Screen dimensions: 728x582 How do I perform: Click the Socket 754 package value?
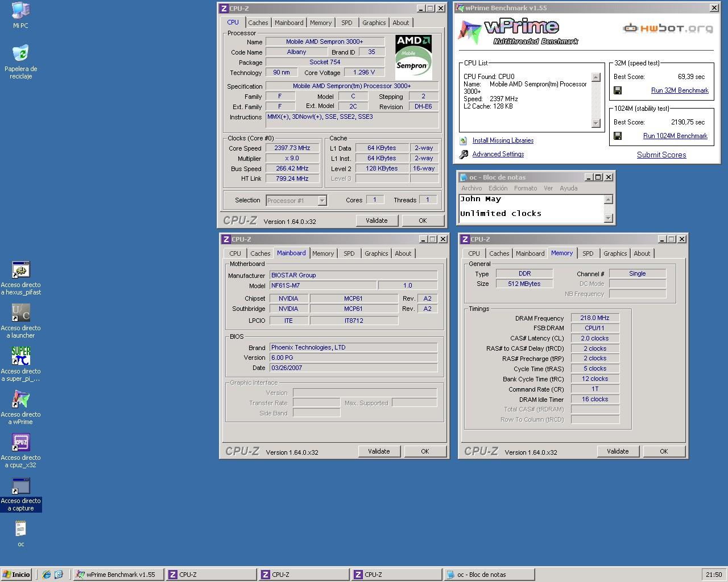tap(325, 62)
